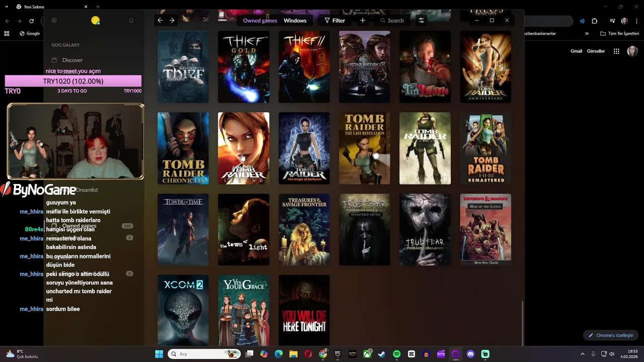Screen dimensions: 644x362
Task: Open Tomb Raider Chronicles cover
Action: coord(183,148)
